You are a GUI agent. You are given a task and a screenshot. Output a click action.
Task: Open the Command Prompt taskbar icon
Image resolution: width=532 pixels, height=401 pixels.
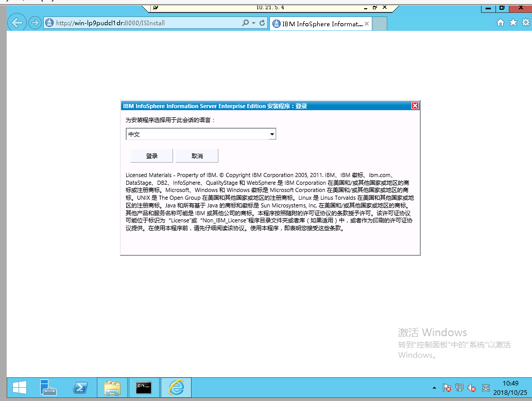(x=144, y=387)
